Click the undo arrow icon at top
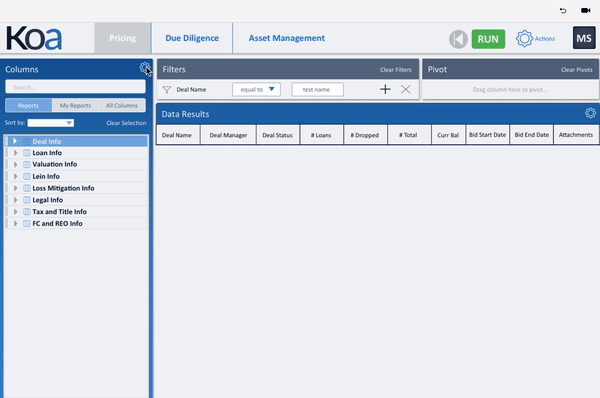Image resolution: width=600 pixels, height=398 pixels. point(563,10)
